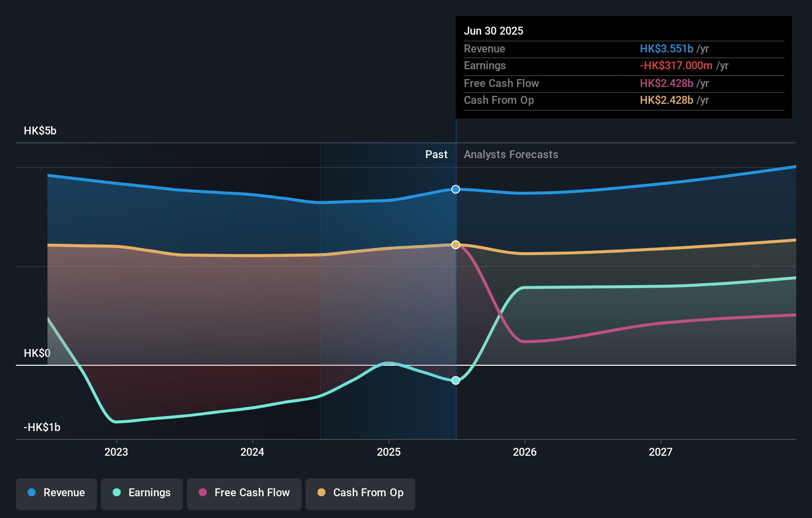Click the orange Cash From Op dot icon
This screenshot has width=812, height=518.
pos(322,492)
